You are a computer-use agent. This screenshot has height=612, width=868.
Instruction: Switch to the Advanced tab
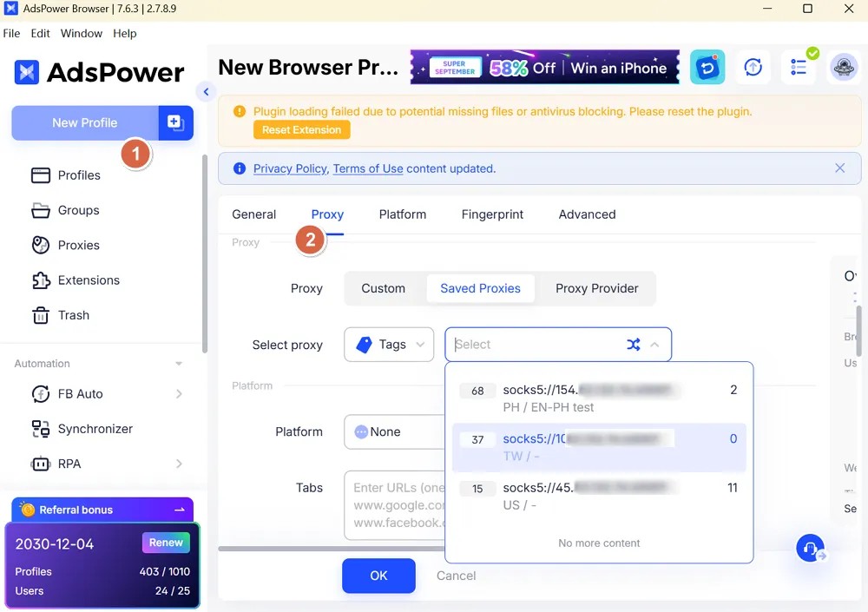(587, 214)
